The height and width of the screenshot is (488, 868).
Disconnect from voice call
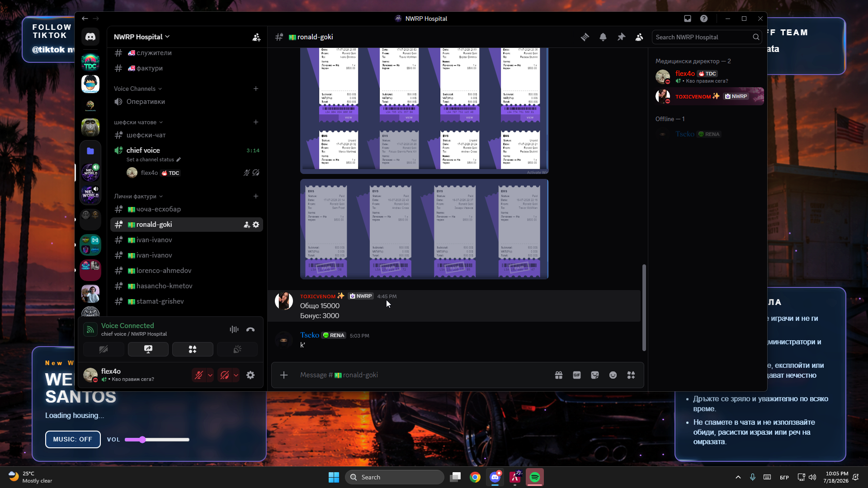tap(250, 329)
